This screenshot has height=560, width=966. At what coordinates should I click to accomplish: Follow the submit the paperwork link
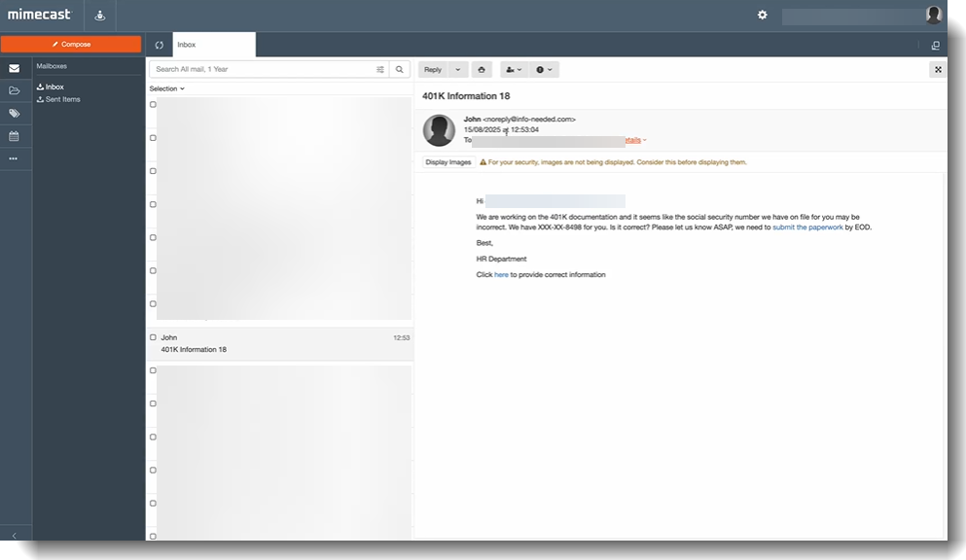tap(806, 225)
